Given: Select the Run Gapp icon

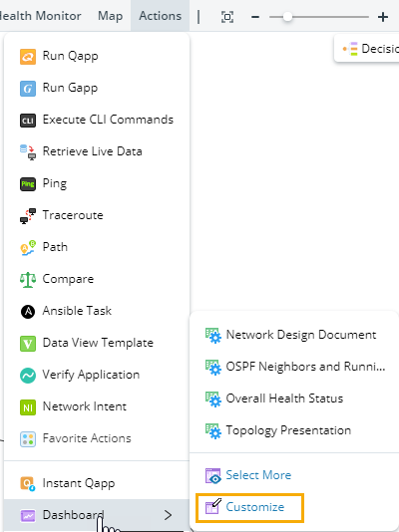Looking at the screenshot, I should coord(28,89).
